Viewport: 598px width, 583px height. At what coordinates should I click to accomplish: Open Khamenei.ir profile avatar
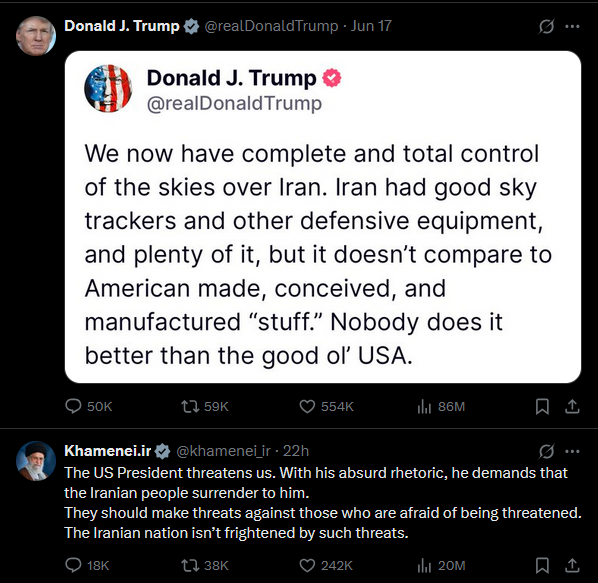36,461
